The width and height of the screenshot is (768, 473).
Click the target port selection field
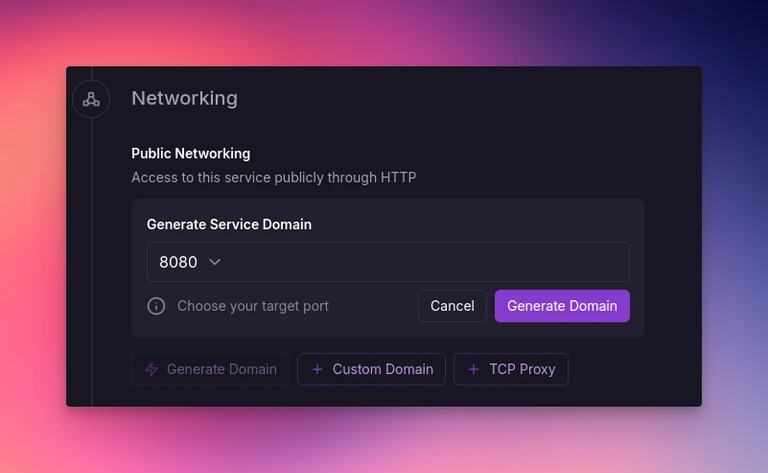(388, 262)
